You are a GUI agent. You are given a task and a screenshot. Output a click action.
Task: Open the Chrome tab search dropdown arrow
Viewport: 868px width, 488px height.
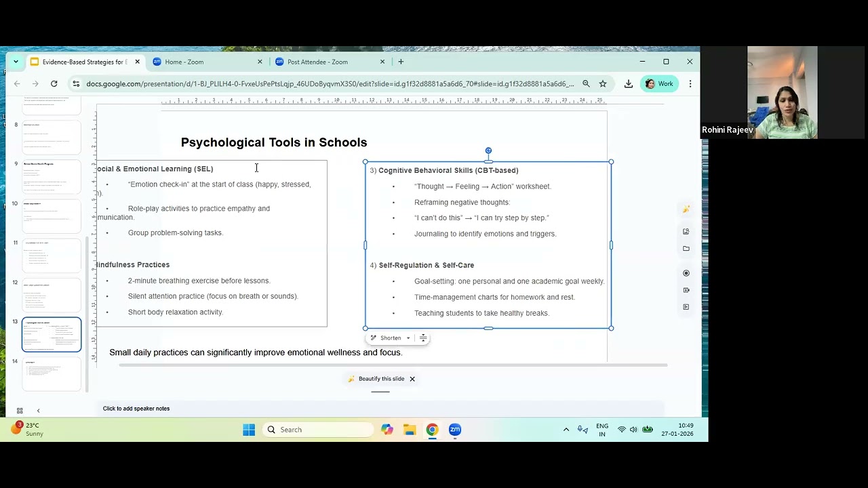coord(16,62)
